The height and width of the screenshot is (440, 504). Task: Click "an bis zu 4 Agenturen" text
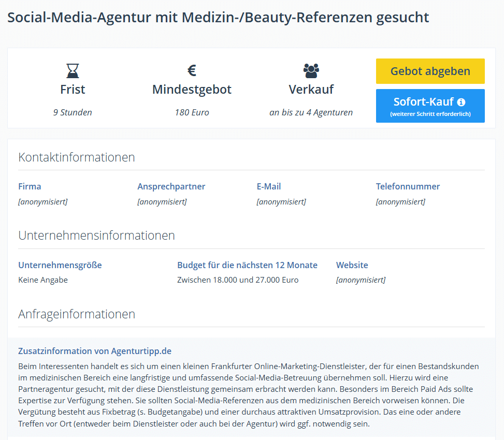coord(311,112)
